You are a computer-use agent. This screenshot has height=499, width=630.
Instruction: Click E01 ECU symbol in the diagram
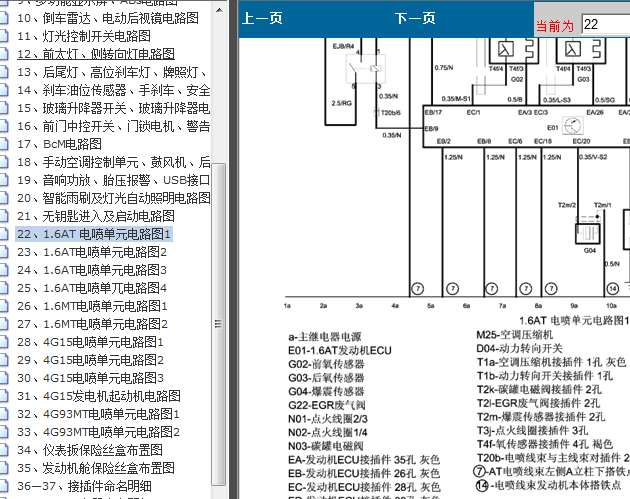pos(573,126)
